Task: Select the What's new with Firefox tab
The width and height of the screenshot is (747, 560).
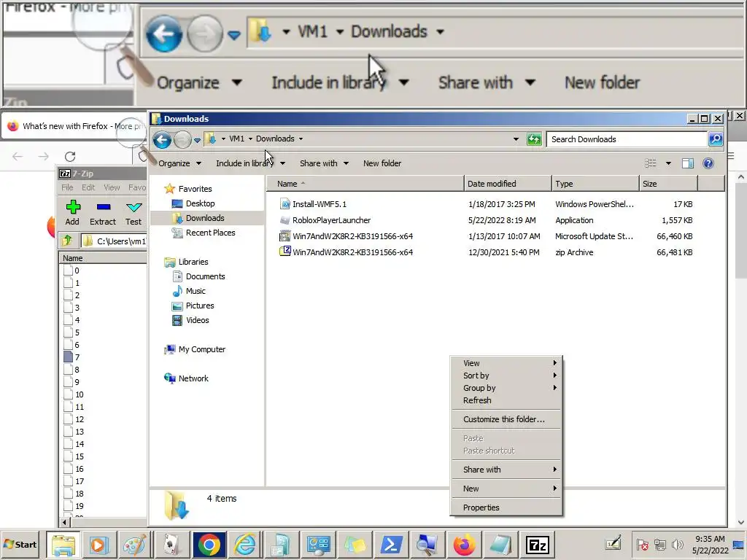Action: [74, 126]
